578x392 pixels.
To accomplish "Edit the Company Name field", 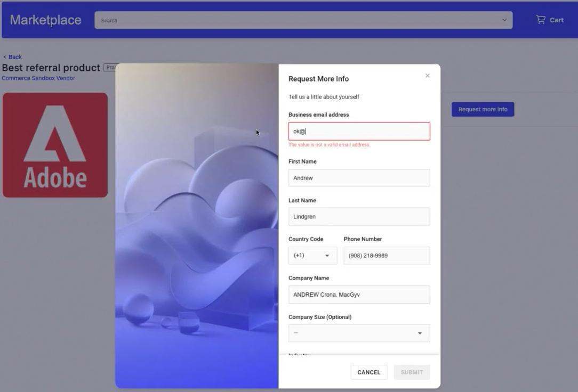I will [x=359, y=295].
